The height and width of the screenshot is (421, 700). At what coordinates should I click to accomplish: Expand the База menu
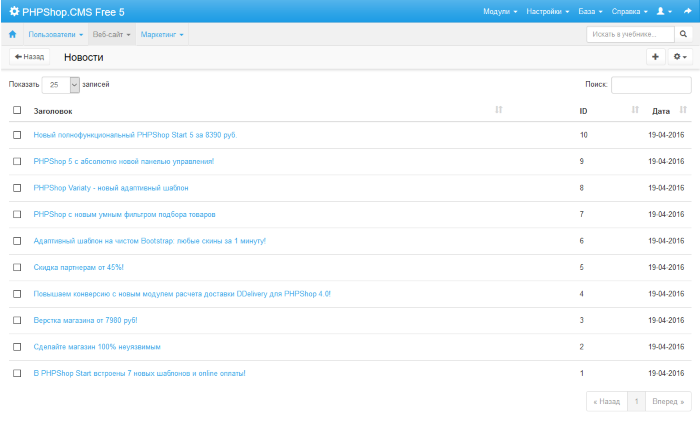click(590, 12)
